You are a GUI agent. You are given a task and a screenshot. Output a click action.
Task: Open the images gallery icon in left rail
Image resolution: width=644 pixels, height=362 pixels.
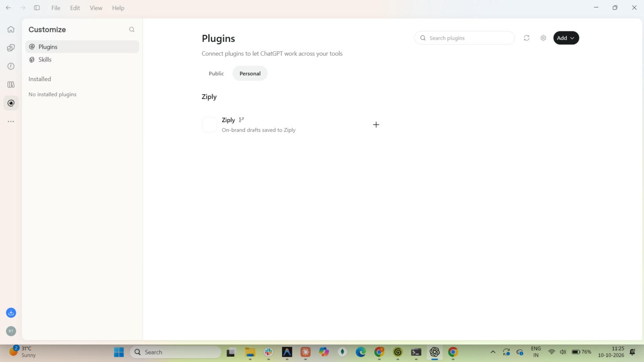coord(11,48)
